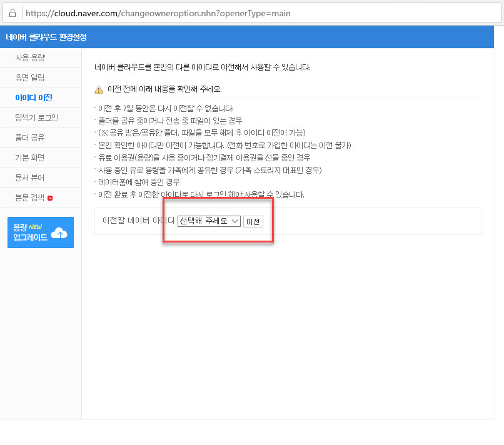
Task: Click the red N badge beside 본문 검색
Action: pos(50,198)
